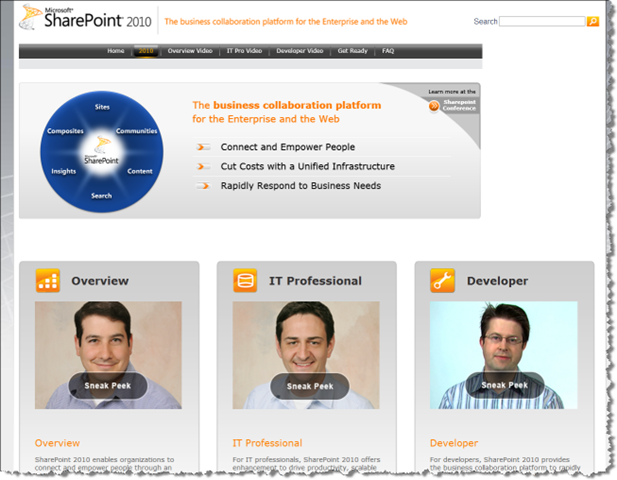
Task: Click the Developer card heading
Action: pyautogui.click(x=497, y=281)
